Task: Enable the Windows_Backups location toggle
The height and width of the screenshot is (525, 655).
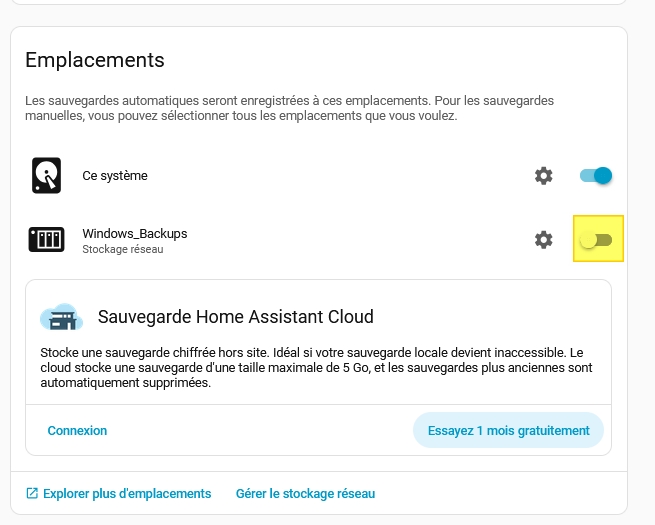Action: (596, 240)
